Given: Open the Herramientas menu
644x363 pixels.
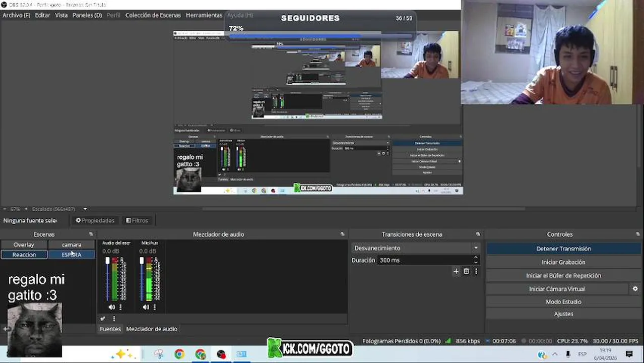Looking at the screenshot, I should click(204, 15).
